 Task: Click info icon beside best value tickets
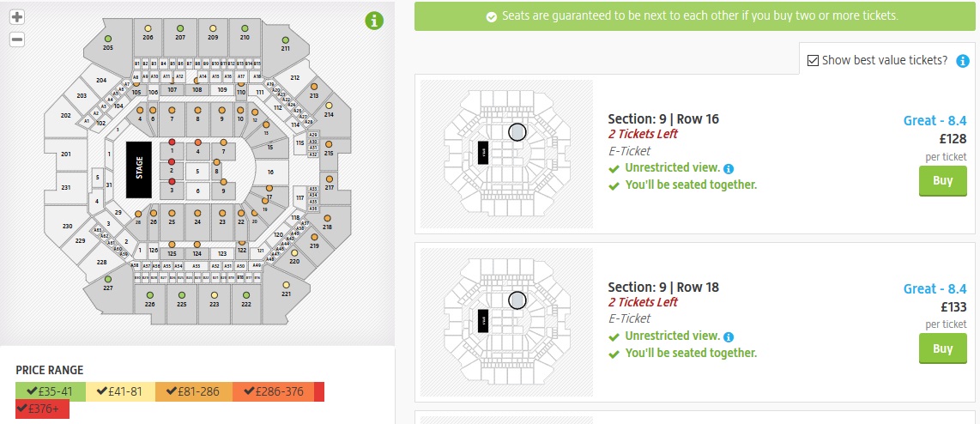[963, 61]
